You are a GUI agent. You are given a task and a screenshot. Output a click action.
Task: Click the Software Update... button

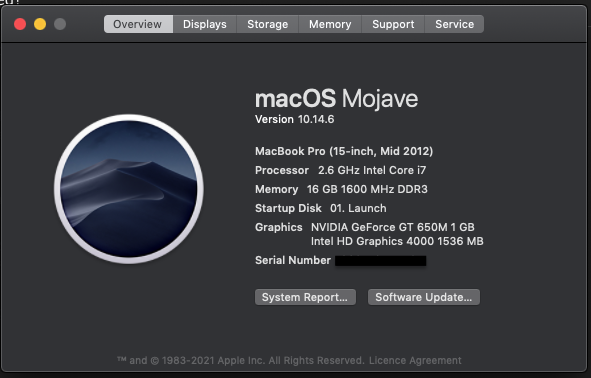[x=424, y=297]
